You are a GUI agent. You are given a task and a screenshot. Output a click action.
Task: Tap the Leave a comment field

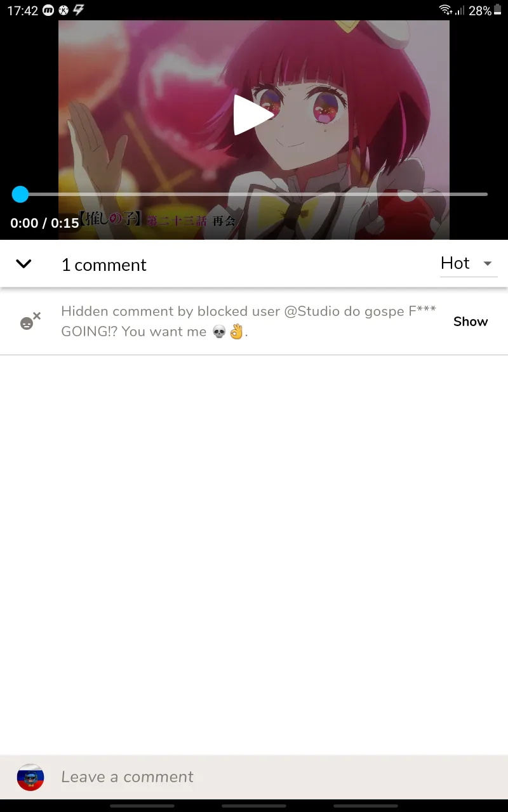click(x=254, y=777)
